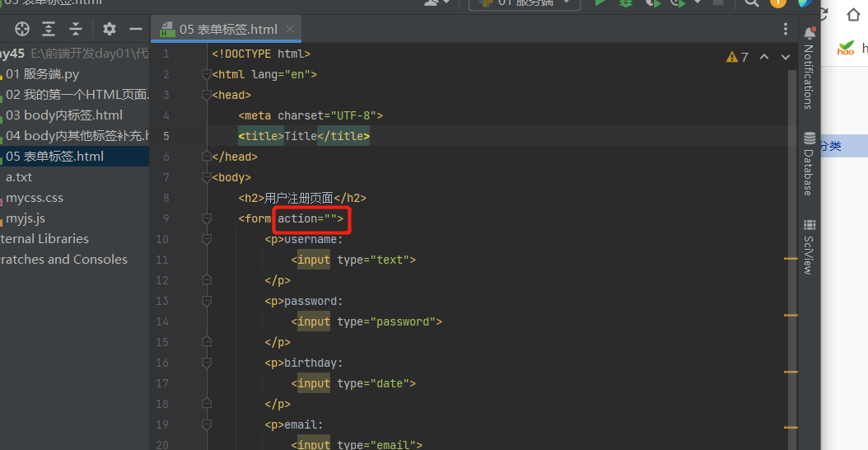Click fold marker at </head> on line 6

(x=207, y=157)
